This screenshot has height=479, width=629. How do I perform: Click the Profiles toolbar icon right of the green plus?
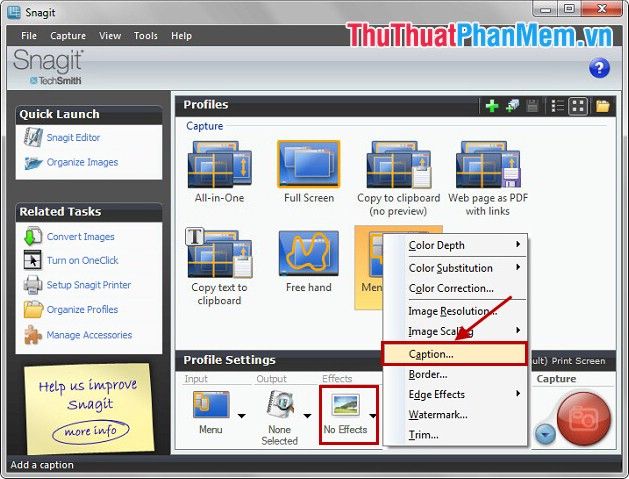click(512, 106)
